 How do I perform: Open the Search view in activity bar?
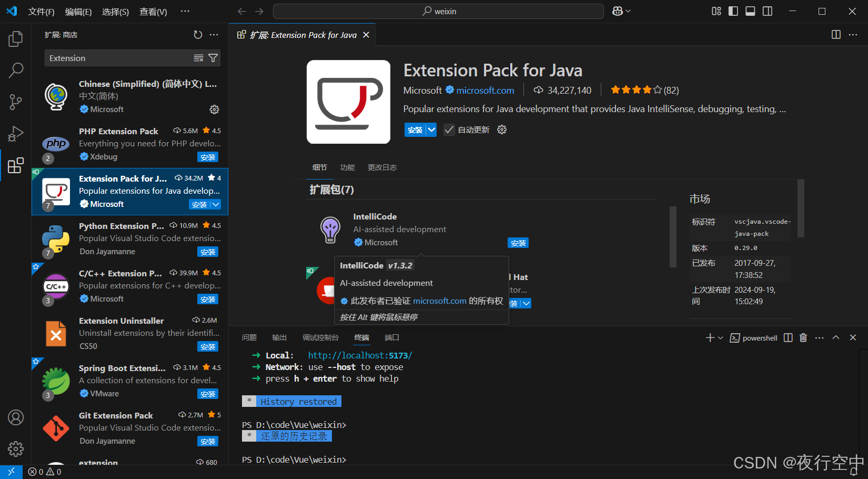click(16, 70)
